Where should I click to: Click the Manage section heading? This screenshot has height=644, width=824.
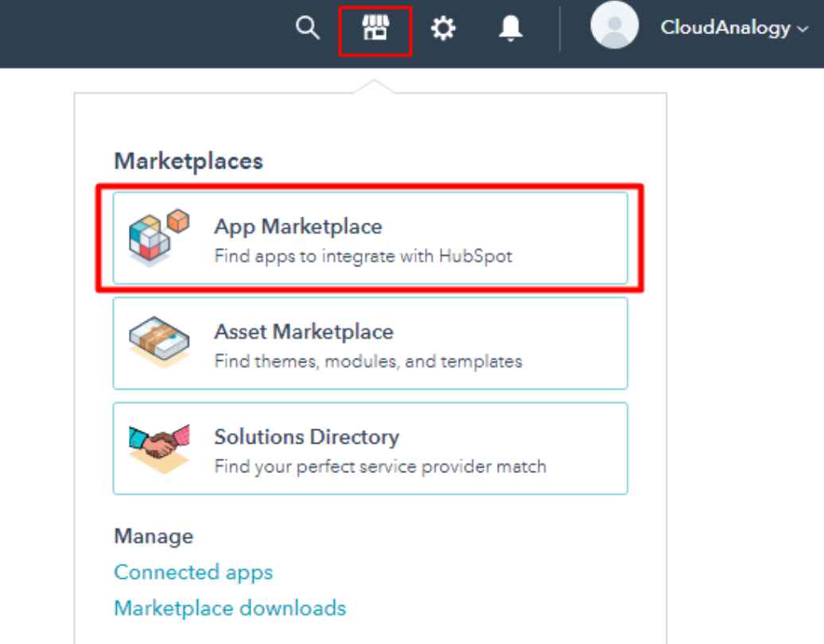tap(154, 536)
